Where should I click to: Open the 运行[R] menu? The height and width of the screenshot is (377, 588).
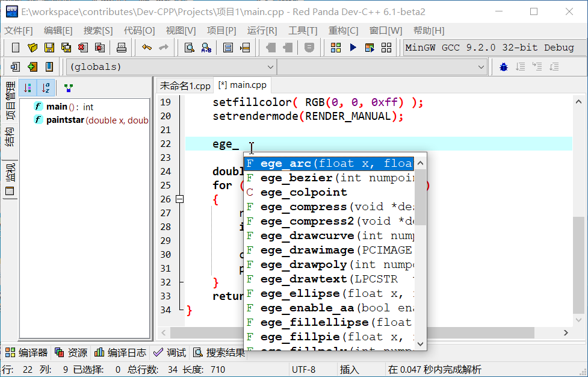tap(262, 30)
